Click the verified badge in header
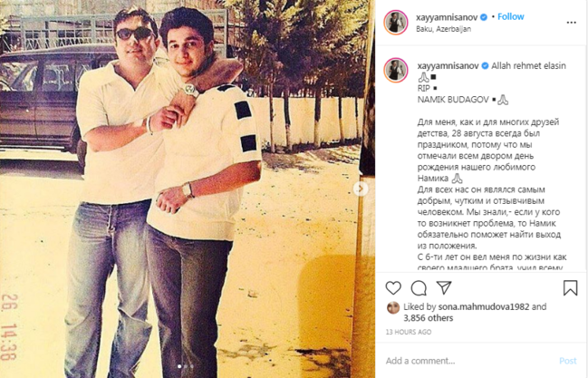 click(x=484, y=17)
